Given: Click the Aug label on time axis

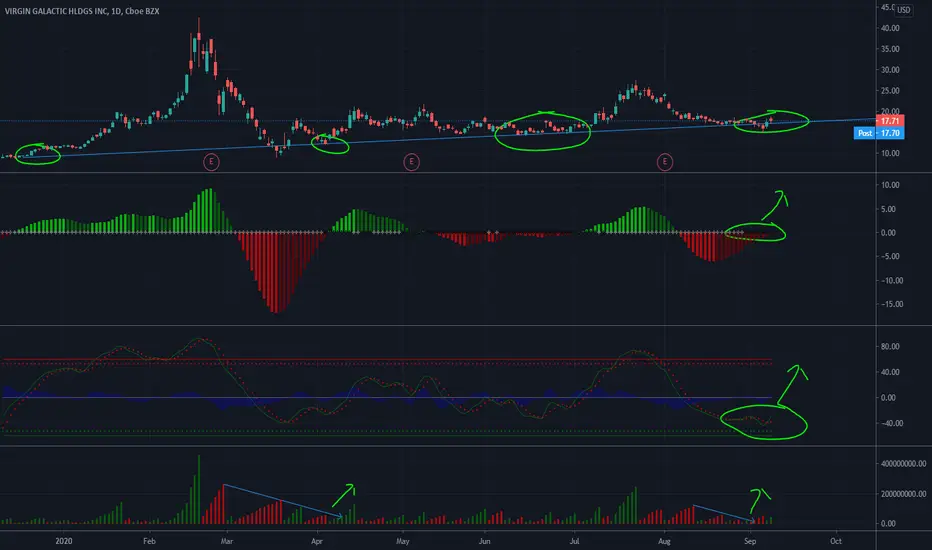Looking at the screenshot, I should pos(664,541).
